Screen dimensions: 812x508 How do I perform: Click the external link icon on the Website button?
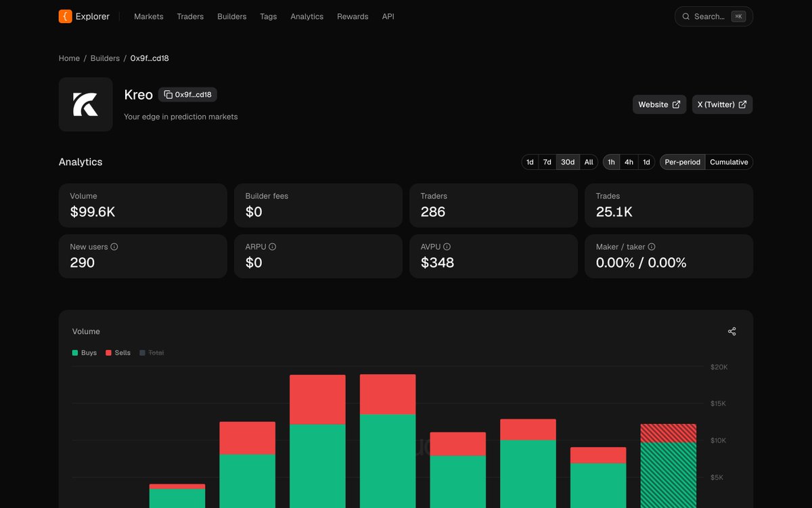point(676,104)
